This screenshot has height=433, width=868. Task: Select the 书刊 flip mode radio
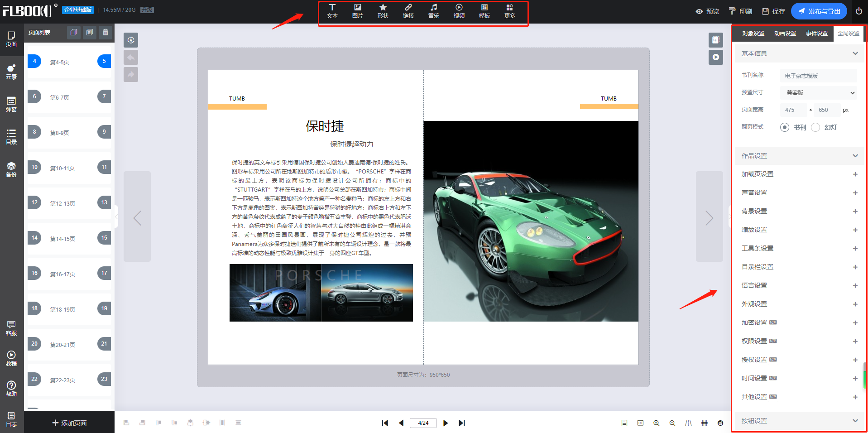click(x=785, y=127)
